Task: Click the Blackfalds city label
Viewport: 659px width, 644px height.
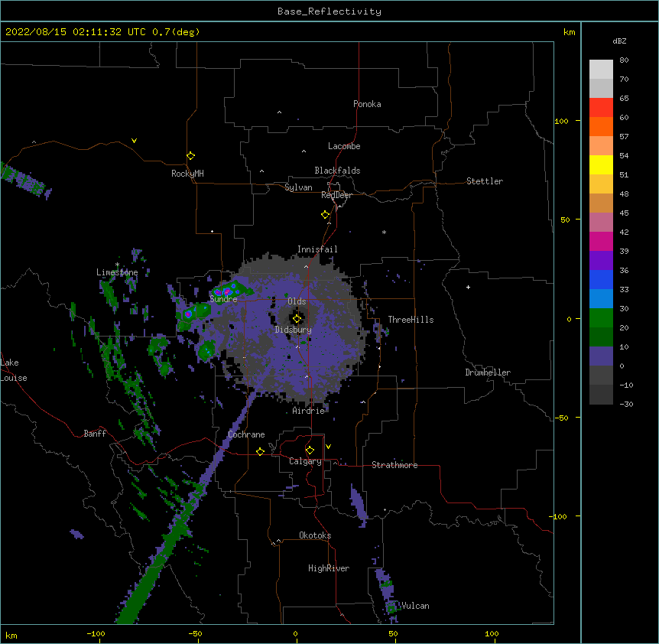Action: click(x=337, y=171)
